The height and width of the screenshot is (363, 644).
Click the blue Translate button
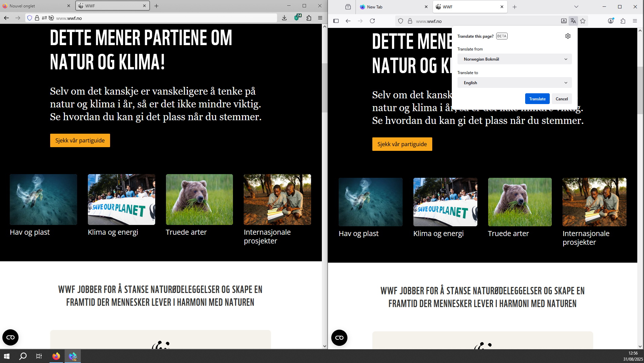click(537, 99)
